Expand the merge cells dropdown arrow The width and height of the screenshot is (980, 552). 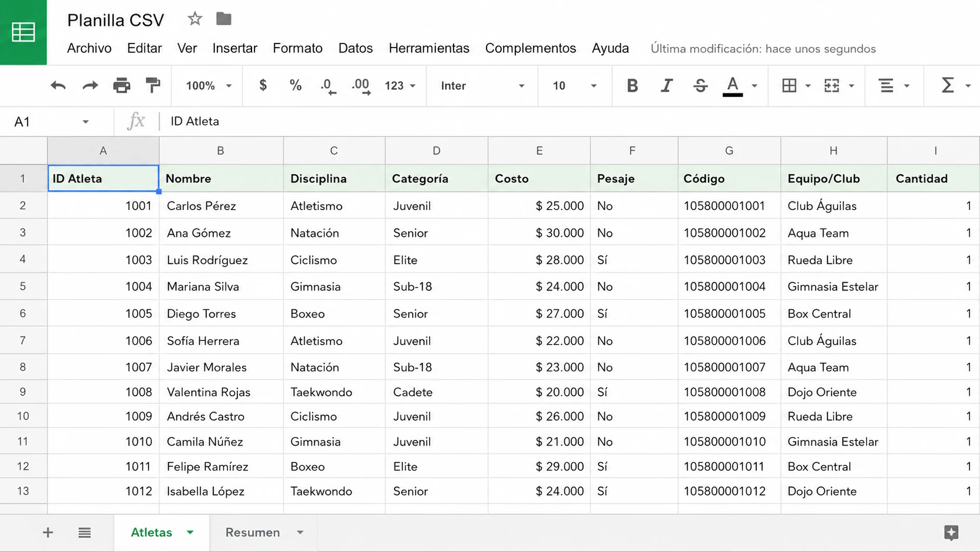point(852,86)
